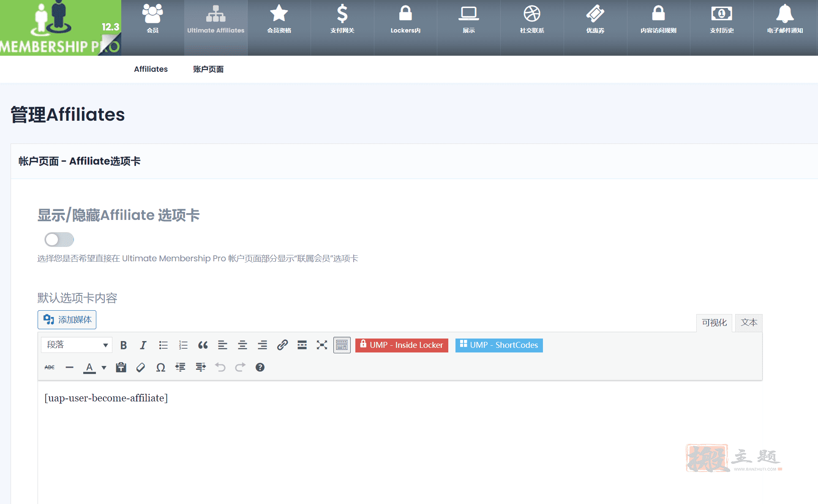
Task: Open the Lockers内 lock section
Action: click(x=406, y=28)
